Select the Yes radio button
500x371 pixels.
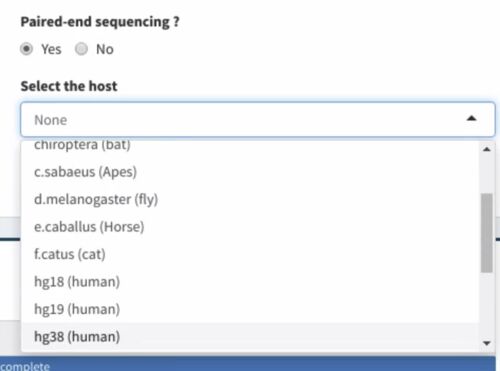click(x=26, y=49)
